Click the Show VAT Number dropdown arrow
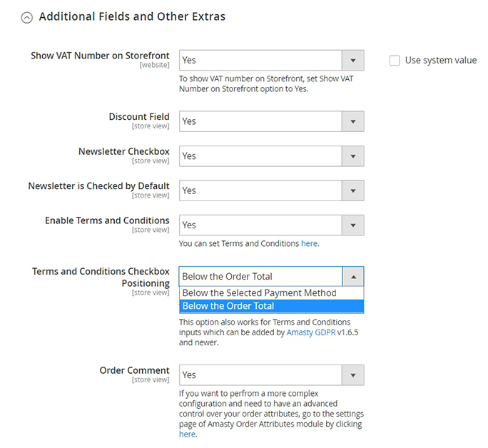The image size is (488, 448). tap(353, 61)
